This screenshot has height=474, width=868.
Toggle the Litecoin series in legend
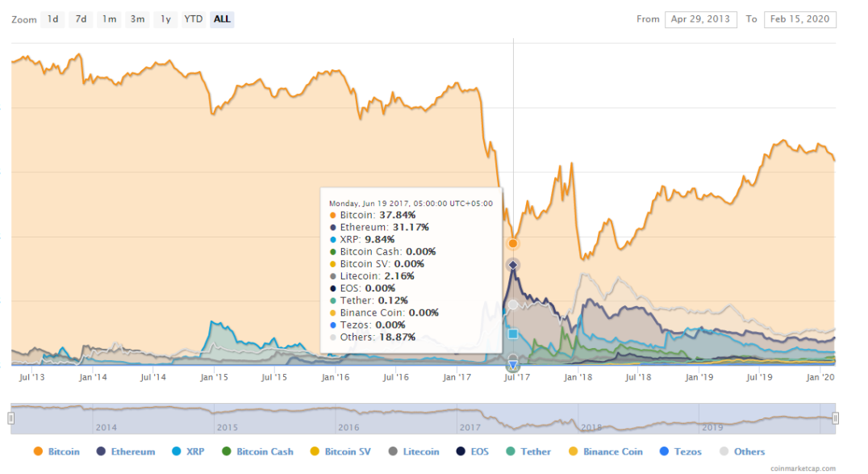pyautogui.click(x=414, y=451)
